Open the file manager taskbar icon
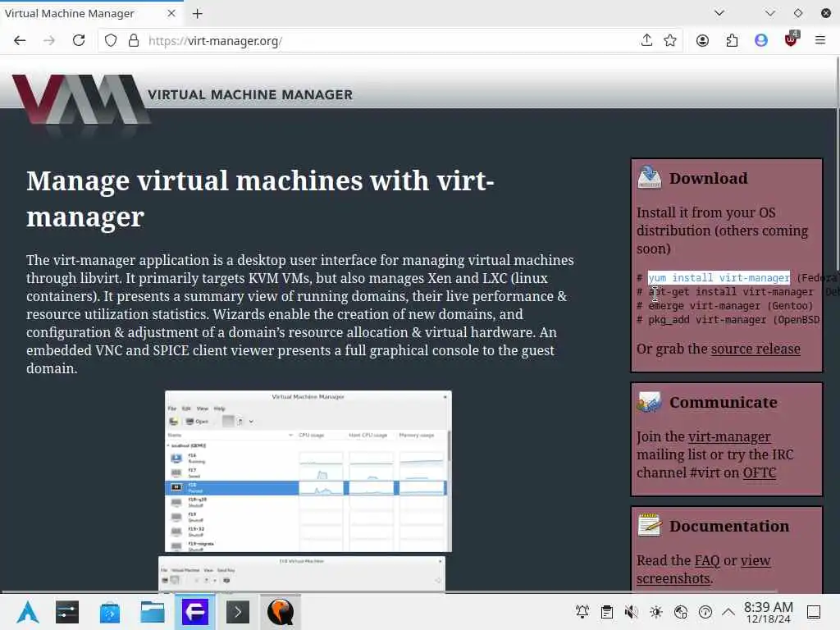 coord(152,612)
